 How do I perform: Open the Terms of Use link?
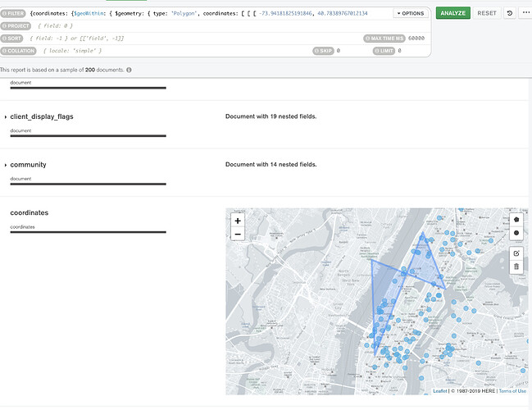512,391
